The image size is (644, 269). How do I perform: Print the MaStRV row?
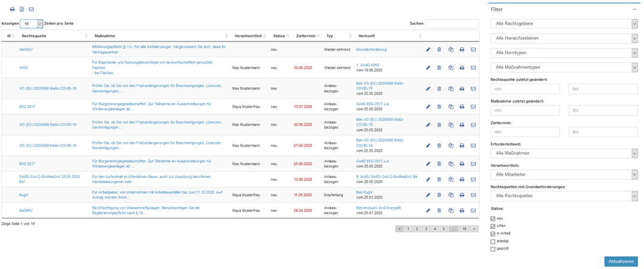click(x=461, y=210)
